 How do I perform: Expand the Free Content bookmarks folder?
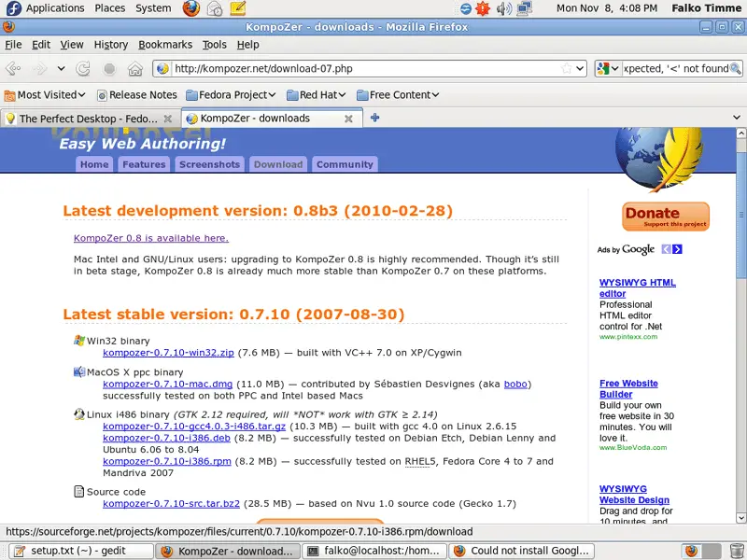[398, 95]
